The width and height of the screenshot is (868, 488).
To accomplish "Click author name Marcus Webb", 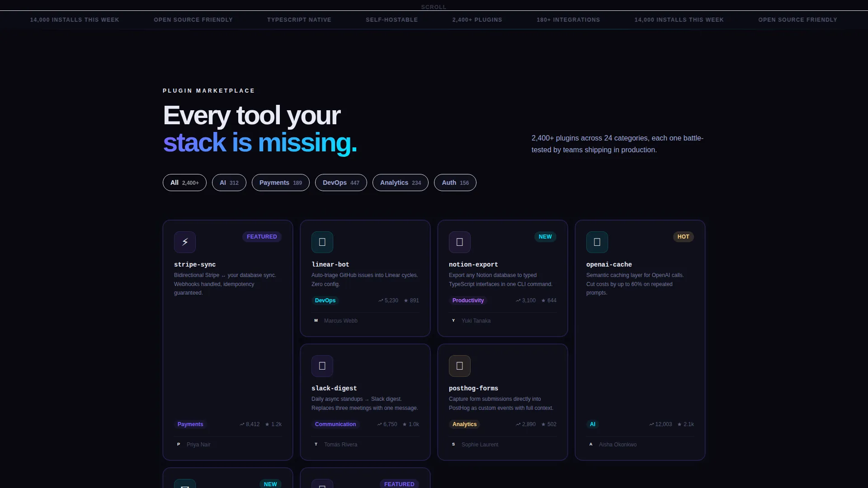I will click(341, 321).
